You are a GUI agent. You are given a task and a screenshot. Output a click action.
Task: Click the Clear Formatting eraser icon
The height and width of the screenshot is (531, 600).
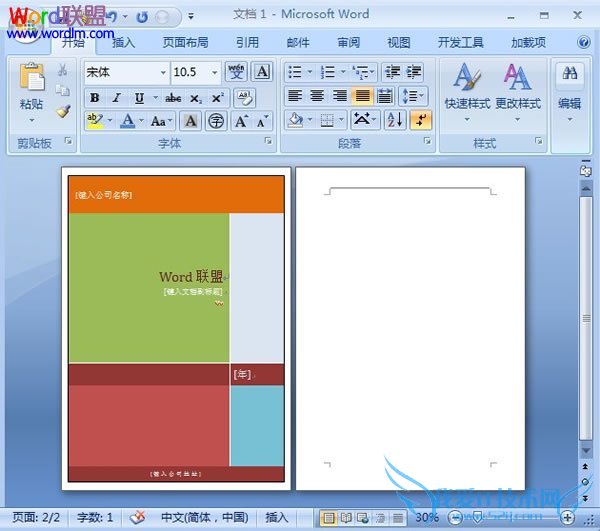tap(244, 98)
